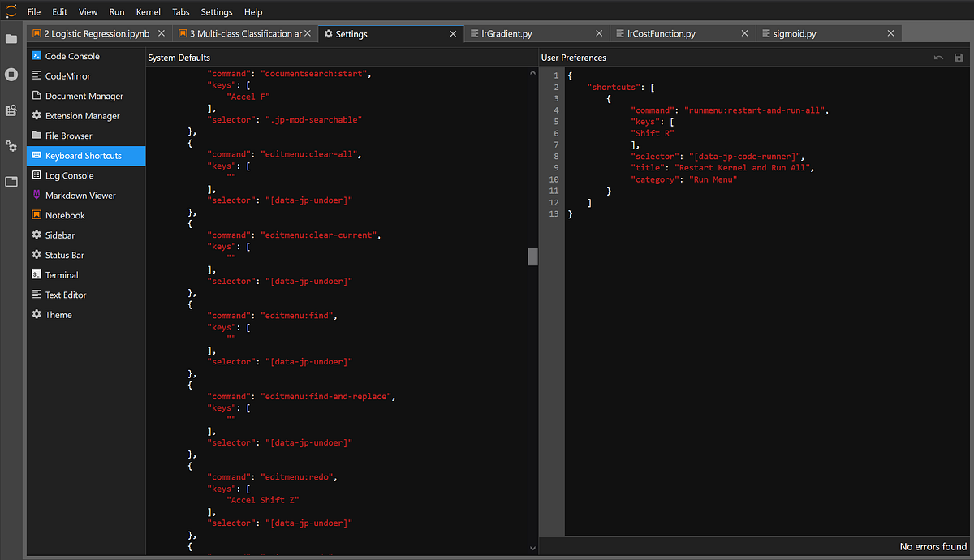Click "editmenu:find-and-replace" in System Defaults
974x560 pixels.
click(326, 397)
